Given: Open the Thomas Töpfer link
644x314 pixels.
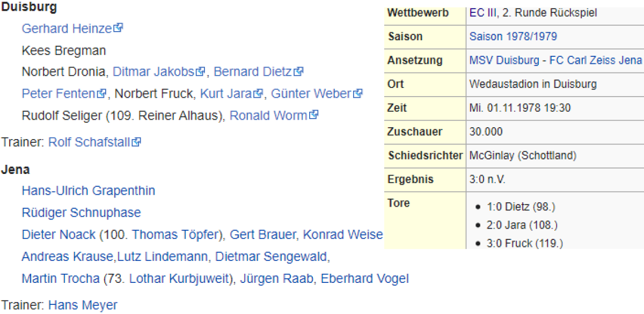Looking at the screenshot, I should 176,235.
